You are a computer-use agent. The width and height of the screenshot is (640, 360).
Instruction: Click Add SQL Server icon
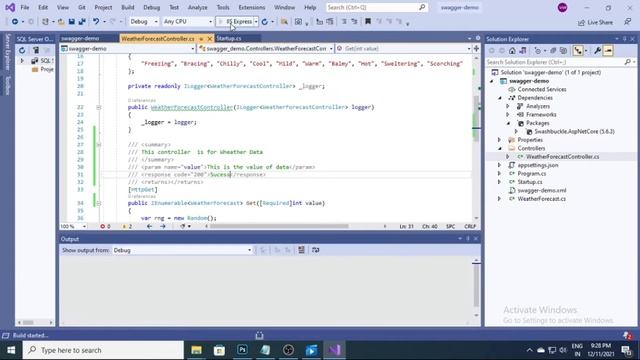36,50
